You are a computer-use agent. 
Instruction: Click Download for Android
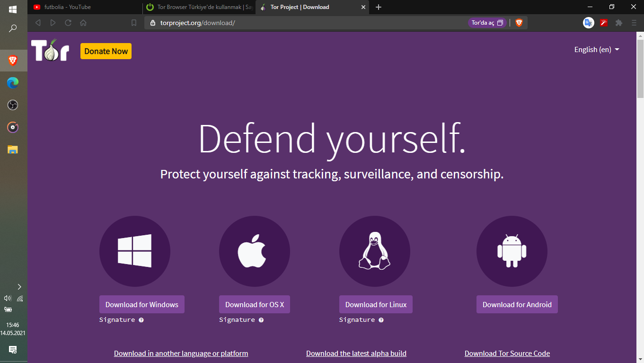tap(517, 304)
